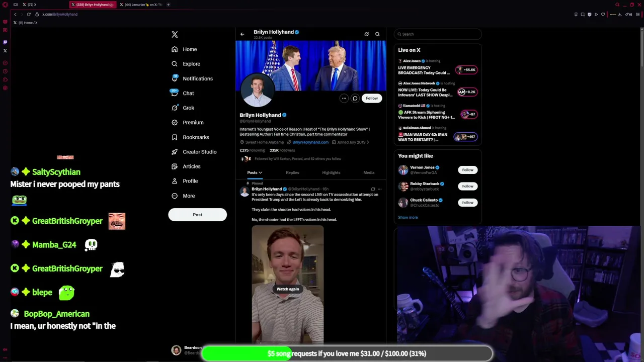This screenshot has height=362, width=644.
Task: Open the 235K Followers list
Action: [282, 150]
